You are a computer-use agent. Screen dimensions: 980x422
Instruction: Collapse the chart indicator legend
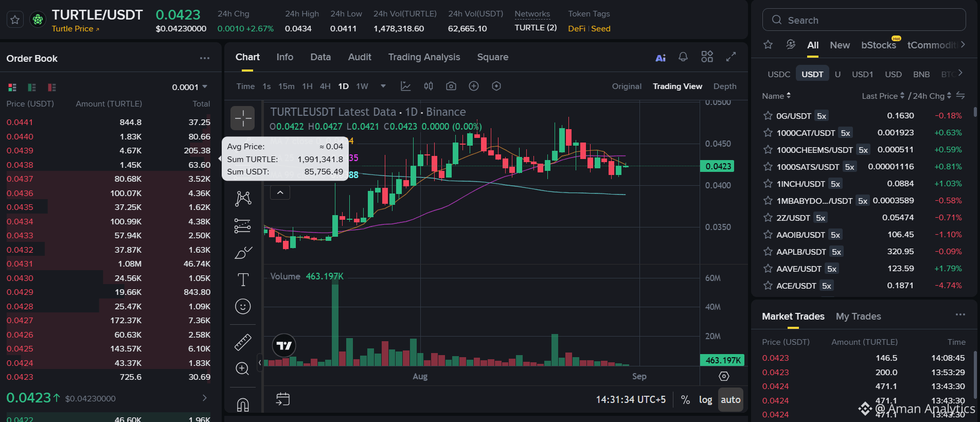(x=280, y=193)
